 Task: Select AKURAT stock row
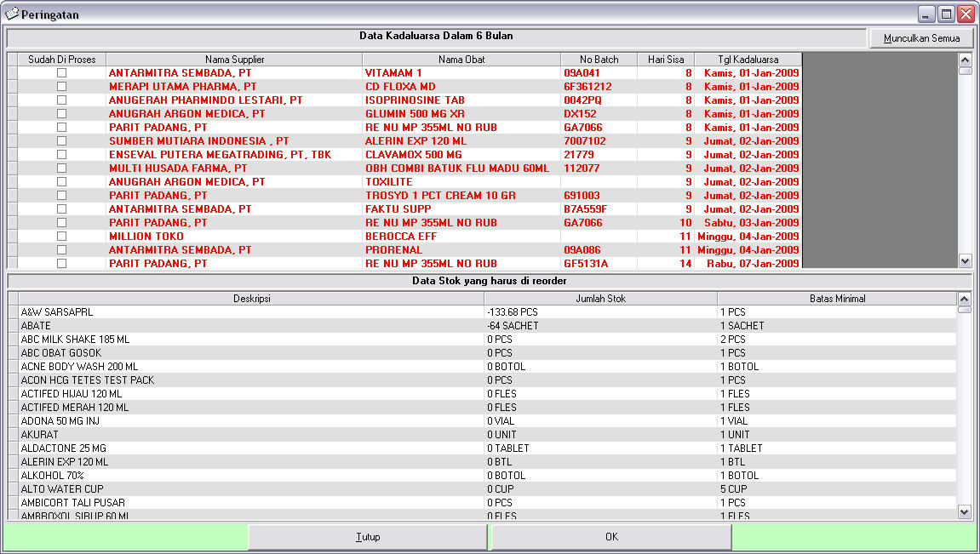488,435
